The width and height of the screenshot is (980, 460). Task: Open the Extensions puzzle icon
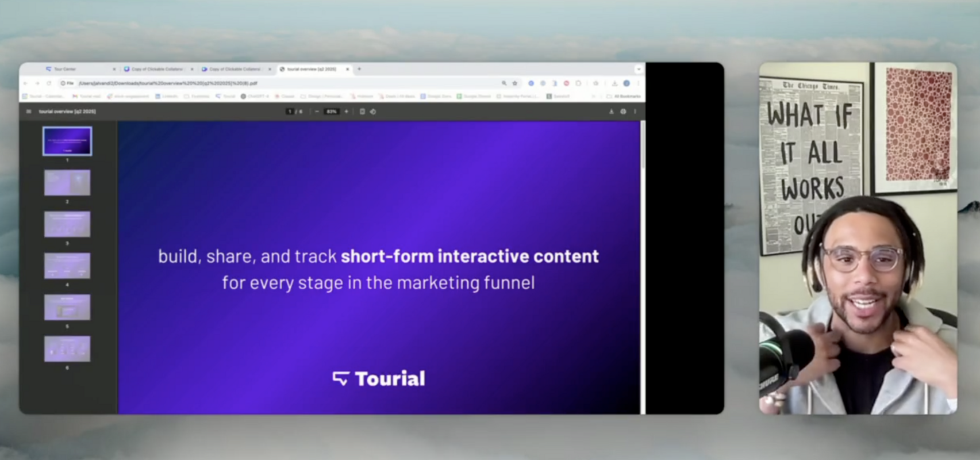(578, 83)
